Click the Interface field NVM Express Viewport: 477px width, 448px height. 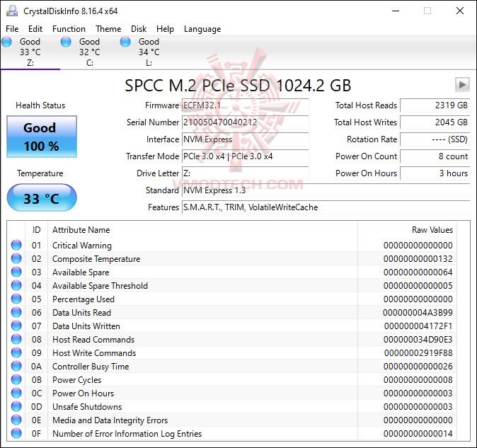click(x=245, y=139)
